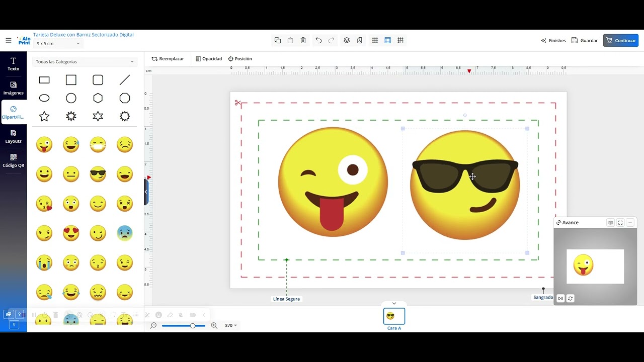The width and height of the screenshot is (644, 362).
Task: Redo the last action
Action: pos(331,40)
